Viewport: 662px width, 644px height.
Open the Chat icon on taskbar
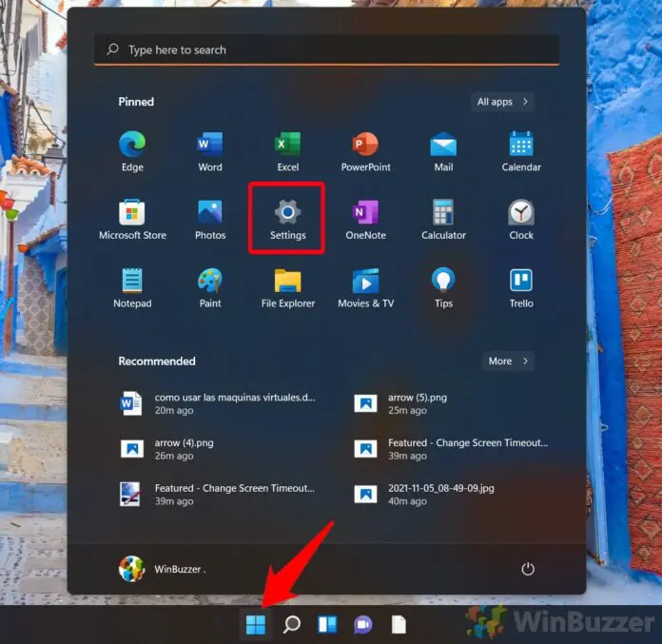pyautogui.click(x=363, y=625)
